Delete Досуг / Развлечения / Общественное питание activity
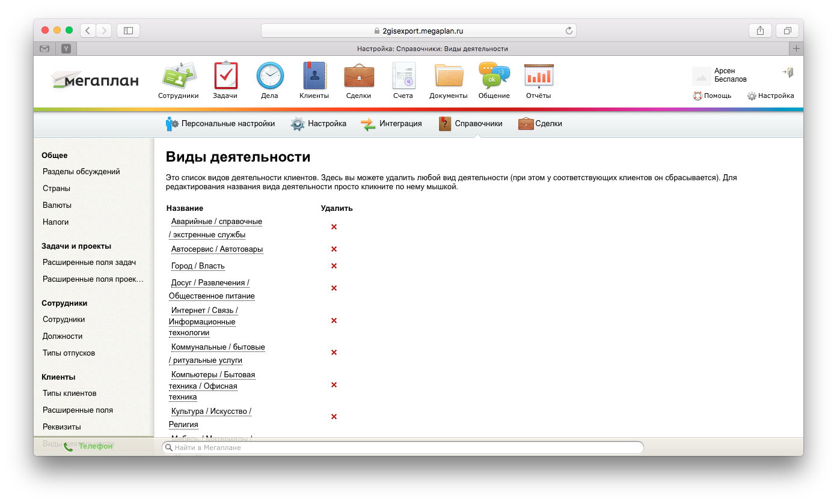The height and width of the screenshot is (504, 837). 334,288
